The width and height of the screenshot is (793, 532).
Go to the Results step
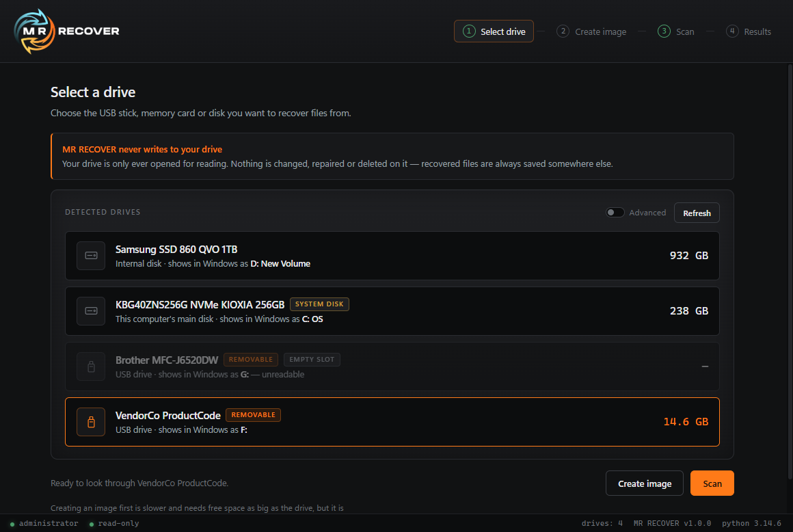pos(749,31)
